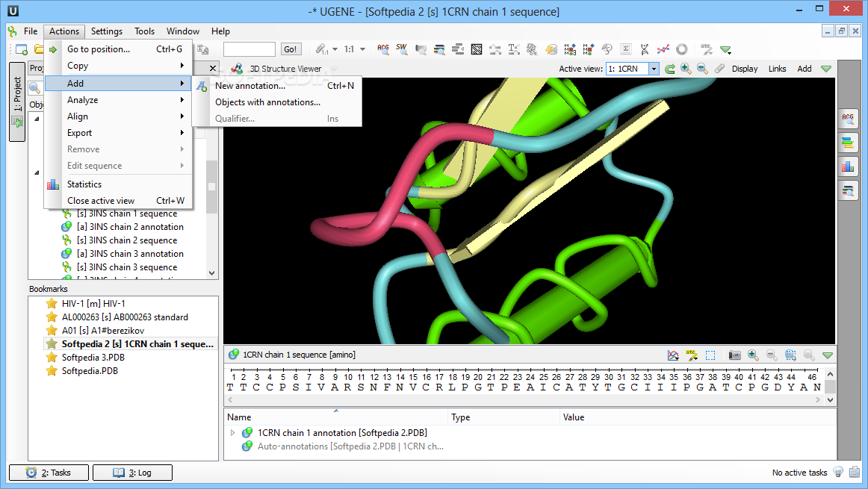Open the statistics bar chart sidebar icon
The width and height of the screenshot is (868, 489).
848,166
